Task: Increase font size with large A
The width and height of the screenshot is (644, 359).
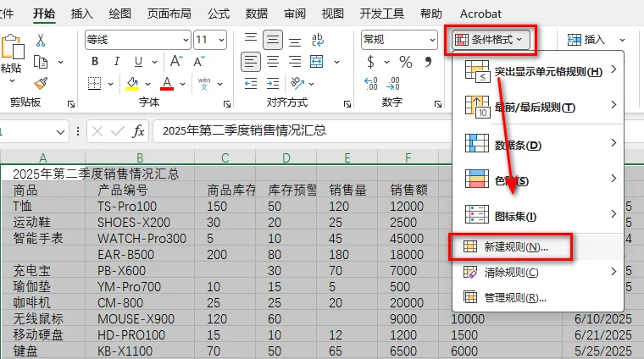Action: [176, 61]
